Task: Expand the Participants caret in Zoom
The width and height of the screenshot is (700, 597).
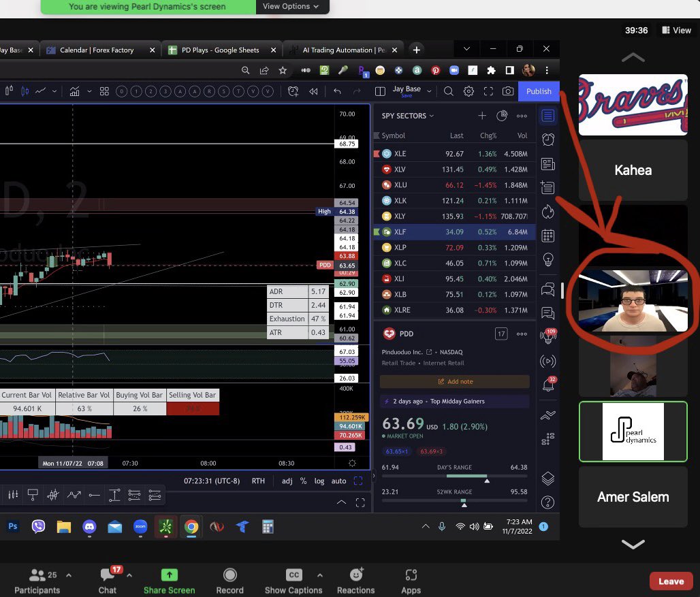Action: [69, 575]
